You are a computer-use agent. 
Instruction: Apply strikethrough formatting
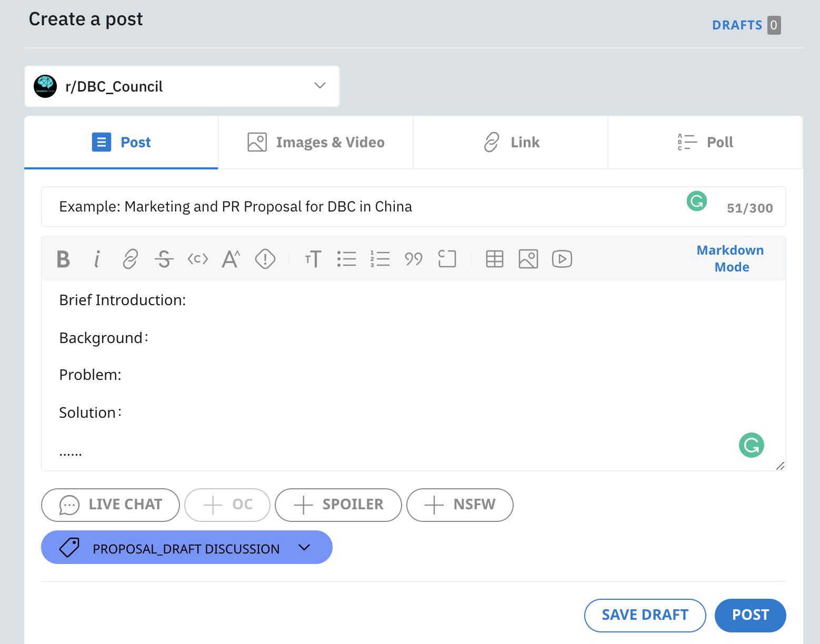pos(164,259)
